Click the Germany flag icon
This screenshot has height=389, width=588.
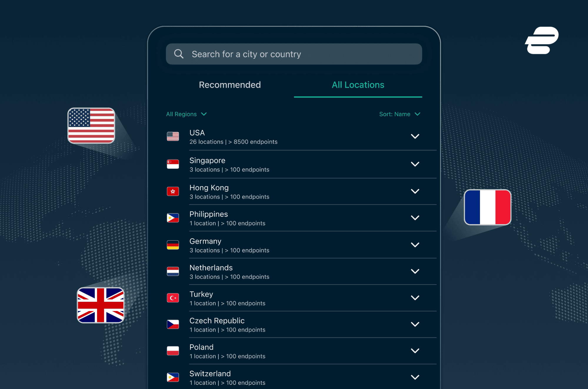(x=173, y=245)
